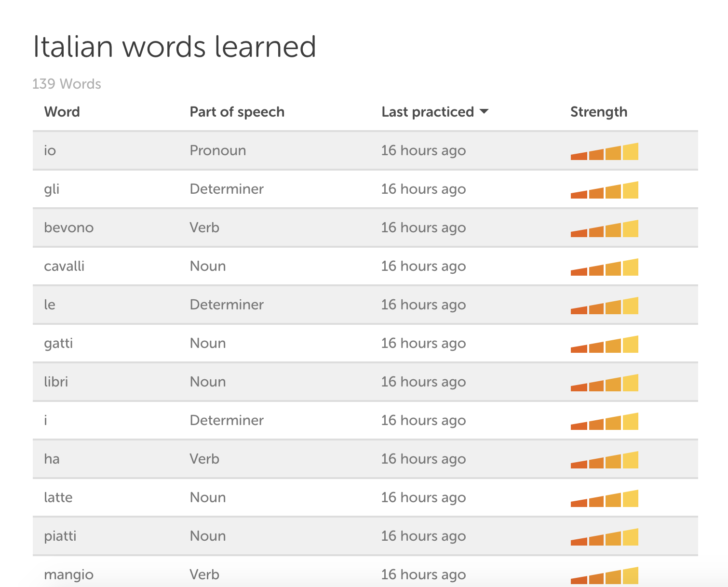
Task: Click the piatti word row
Action: pos(365,536)
